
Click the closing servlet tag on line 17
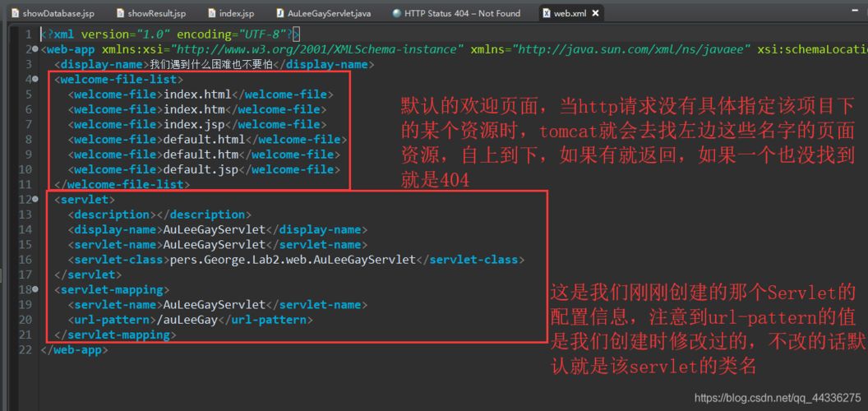tap(89, 275)
